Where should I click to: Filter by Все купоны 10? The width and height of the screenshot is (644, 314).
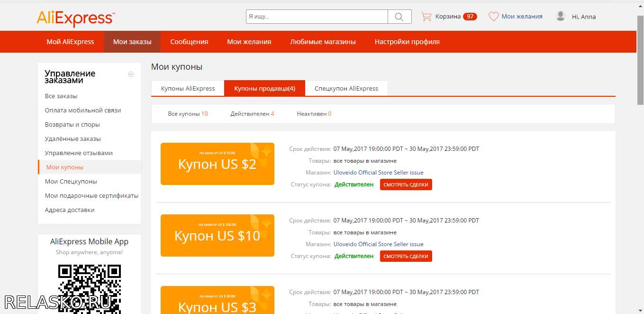(188, 114)
